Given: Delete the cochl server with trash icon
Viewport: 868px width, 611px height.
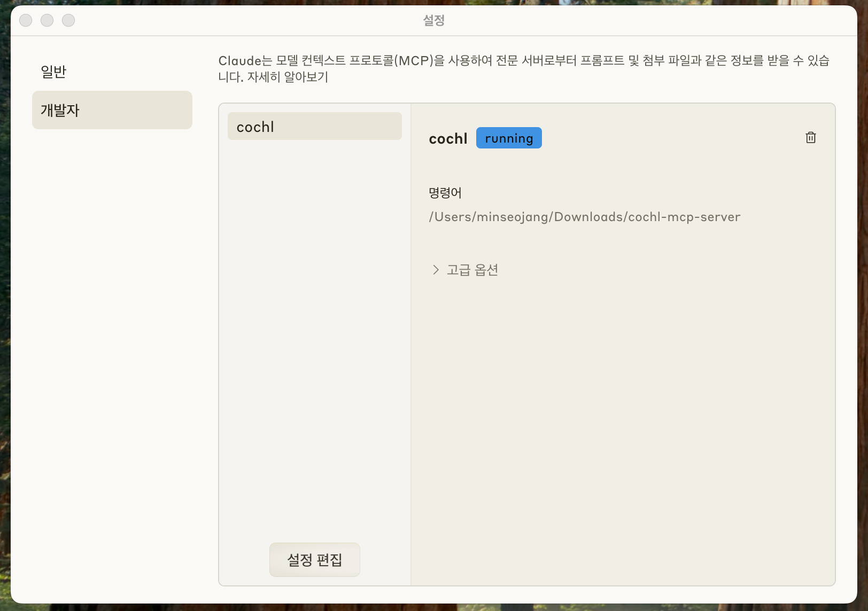Looking at the screenshot, I should 810,138.
